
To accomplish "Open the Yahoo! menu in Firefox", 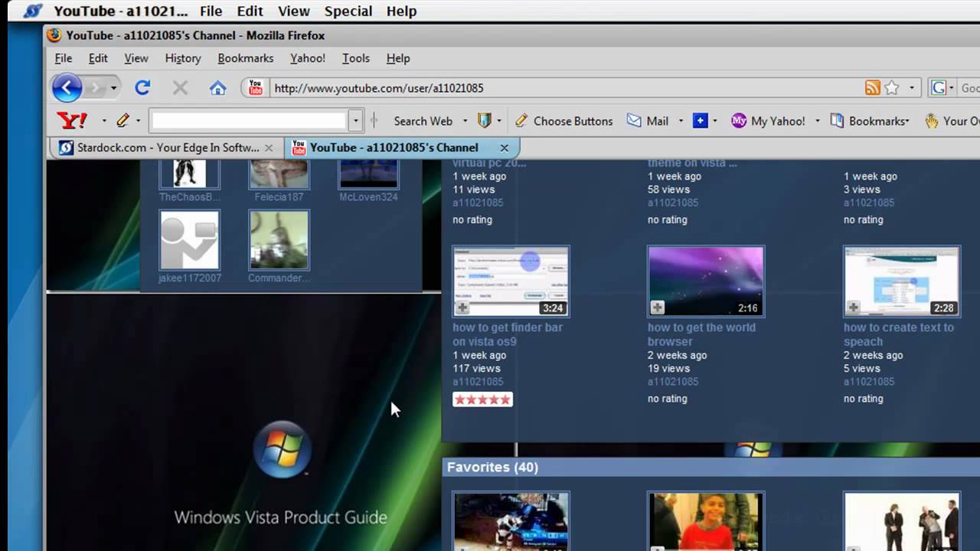I will click(x=307, y=58).
